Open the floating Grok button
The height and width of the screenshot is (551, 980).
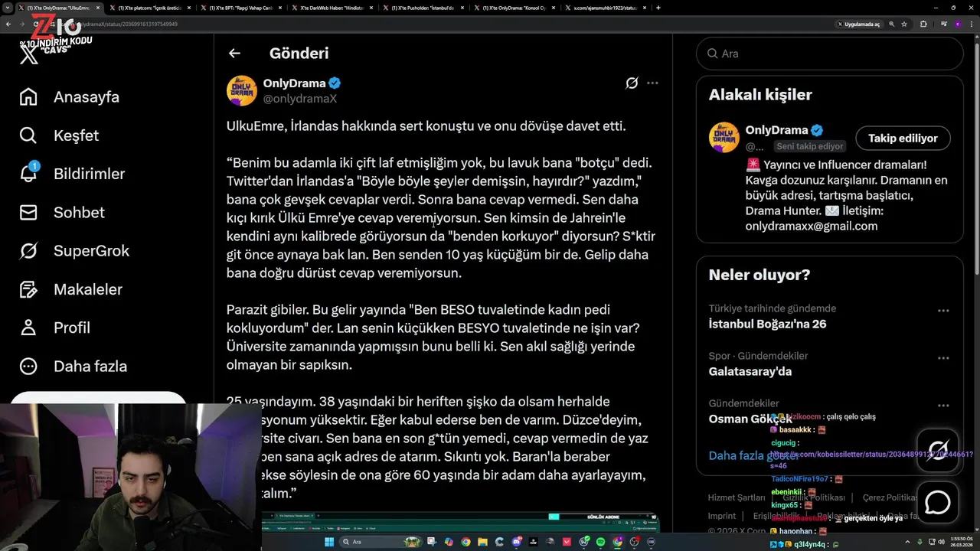pyautogui.click(x=938, y=450)
